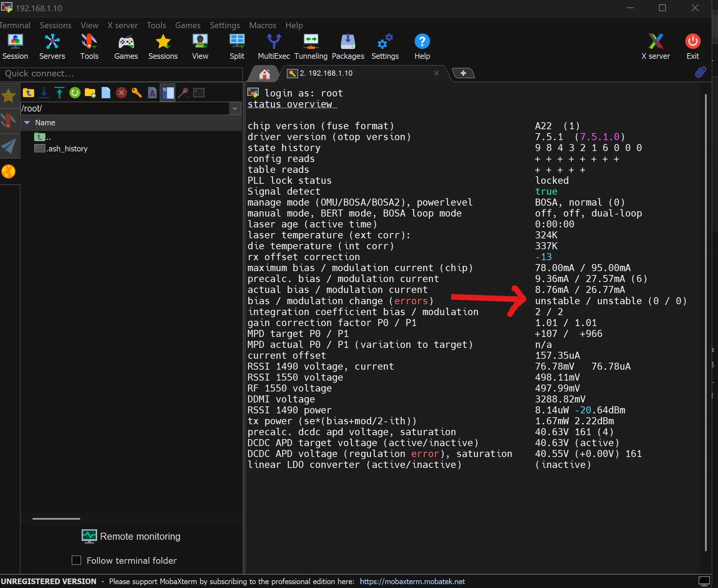Close the 192.168.1.10 terminal tab
Viewport: 718px width, 588px height.
[x=436, y=73]
